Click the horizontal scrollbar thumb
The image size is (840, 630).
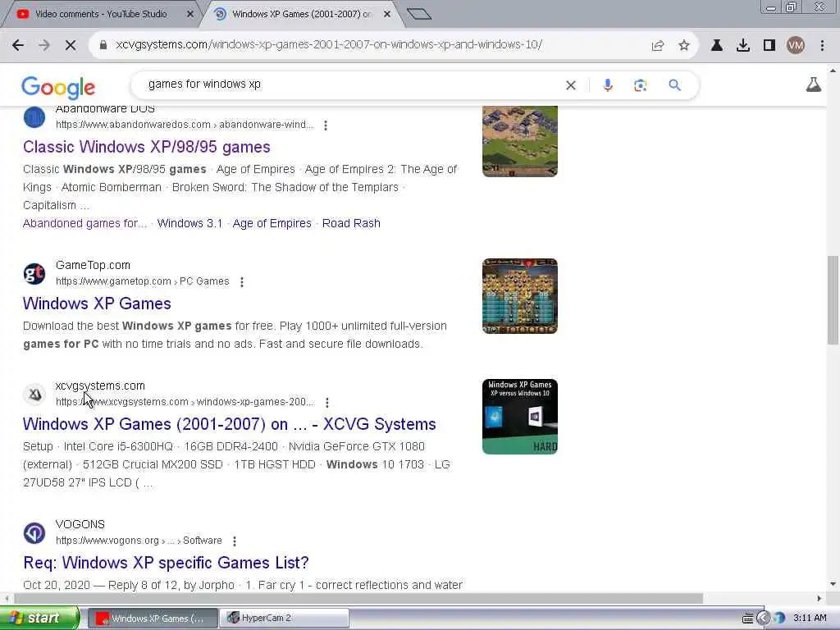pyautogui.click(x=358, y=598)
